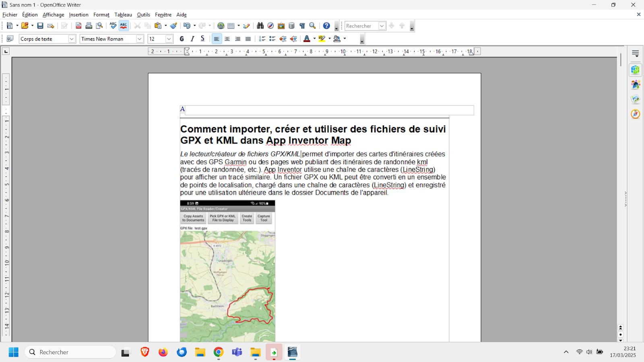The height and width of the screenshot is (362, 644).
Task: Open the sidebar Gallery deck
Action: tap(636, 99)
